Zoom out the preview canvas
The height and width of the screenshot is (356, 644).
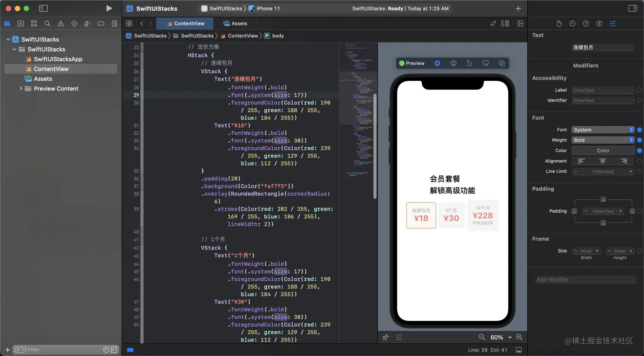(482, 337)
